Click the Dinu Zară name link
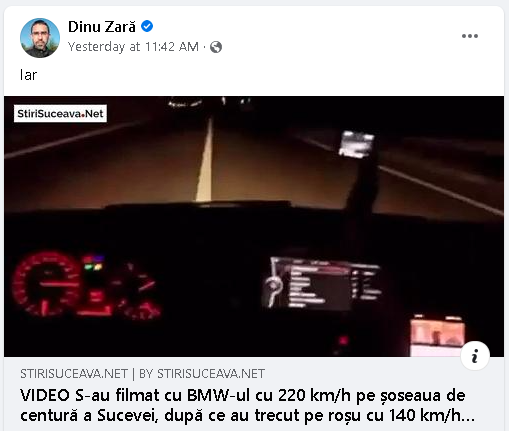This screenshot has height=431, width=509. pos(102,27)
